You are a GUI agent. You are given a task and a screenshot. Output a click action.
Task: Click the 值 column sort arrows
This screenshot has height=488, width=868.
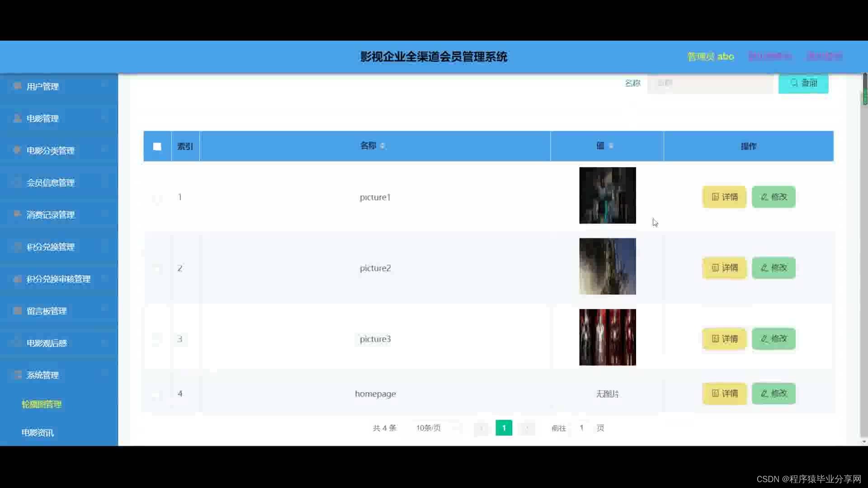pyautogui.click(x=611, y=146)
